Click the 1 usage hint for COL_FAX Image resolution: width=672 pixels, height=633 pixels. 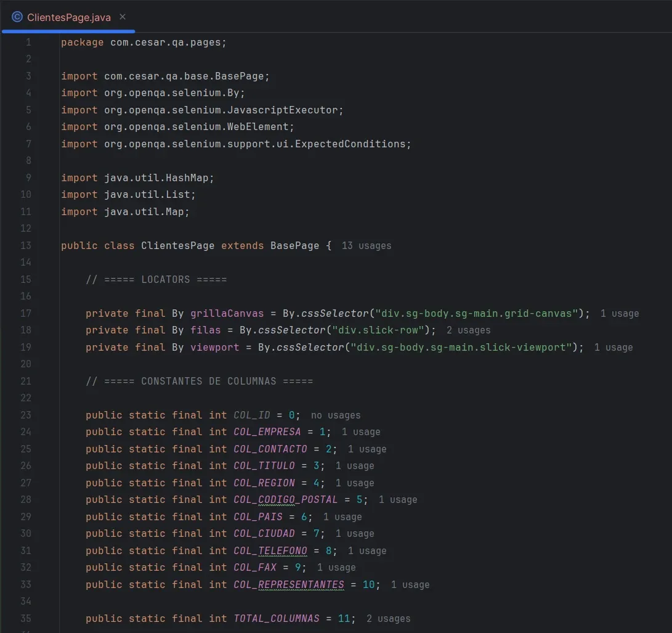[336, 567]
